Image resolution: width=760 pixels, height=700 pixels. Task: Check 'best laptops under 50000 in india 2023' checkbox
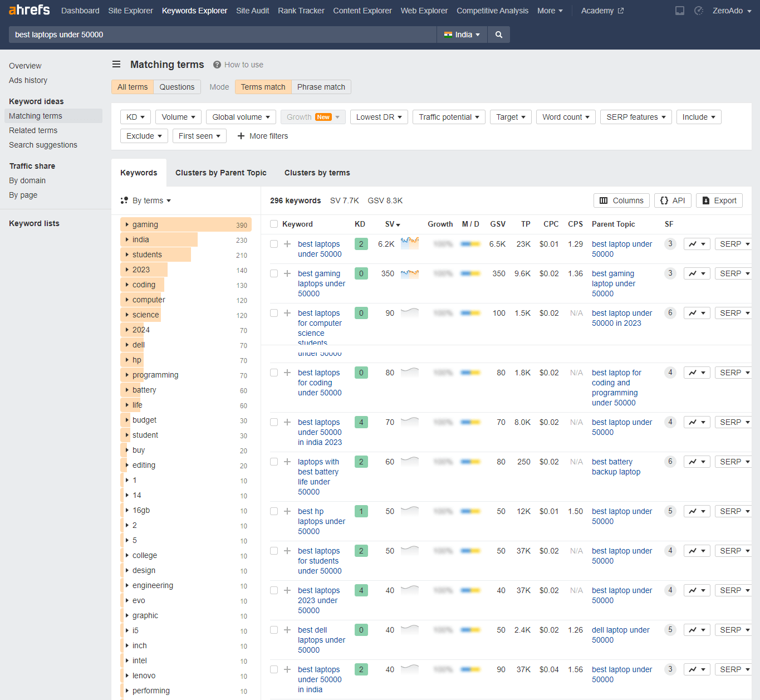click(274, 422)
